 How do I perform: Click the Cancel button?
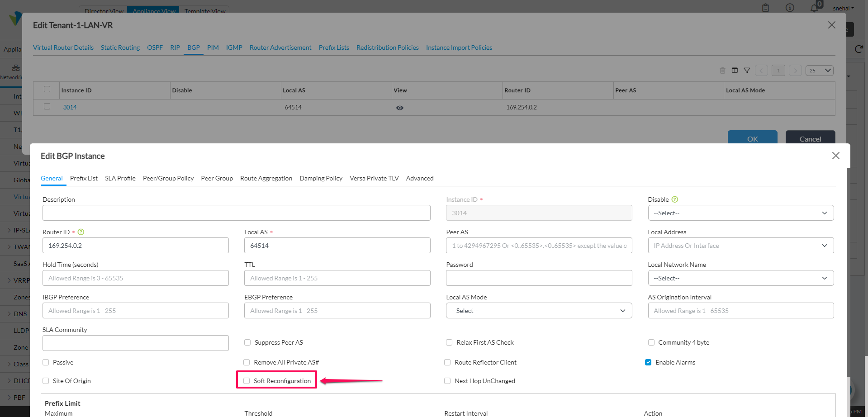pyautogui.click(x=811, y=137)
